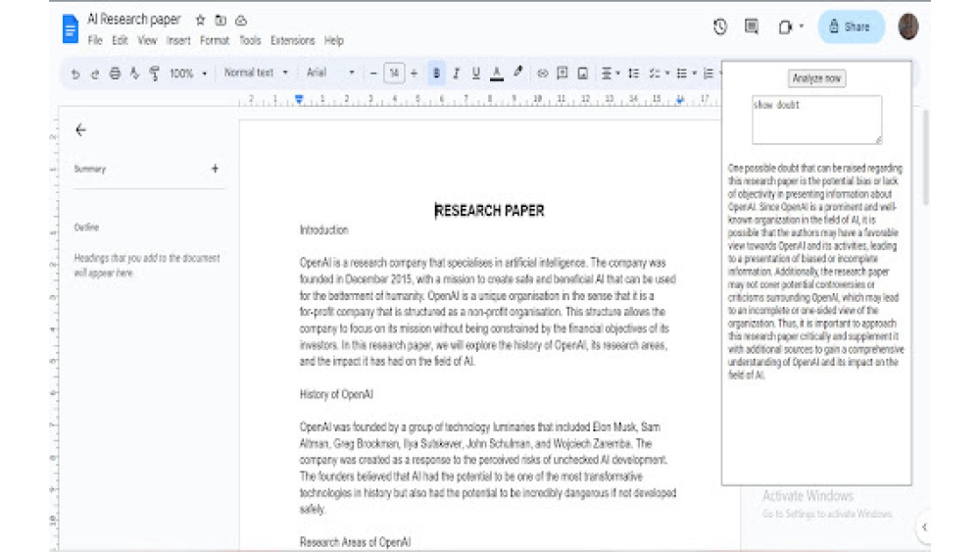980x552 pixels.
Task: Toggle underline formatting
Action: click(x=475, y=74)
